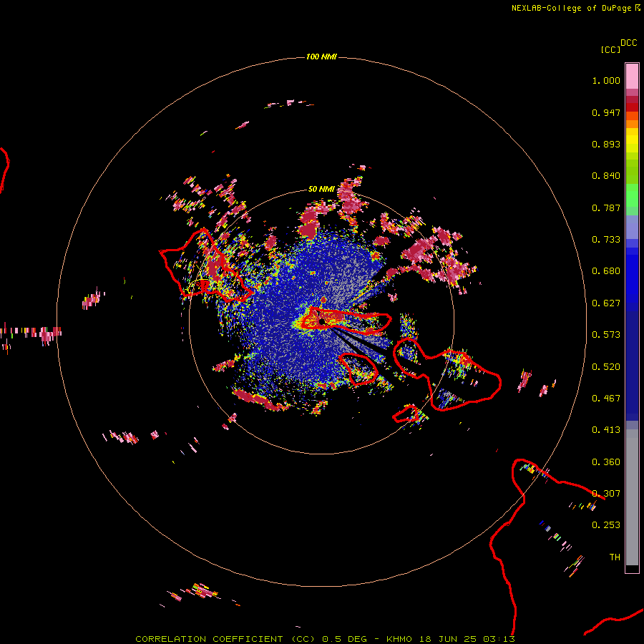Pick the orange color scale band
The image size is (644, 644).
[x=632, y=124]
